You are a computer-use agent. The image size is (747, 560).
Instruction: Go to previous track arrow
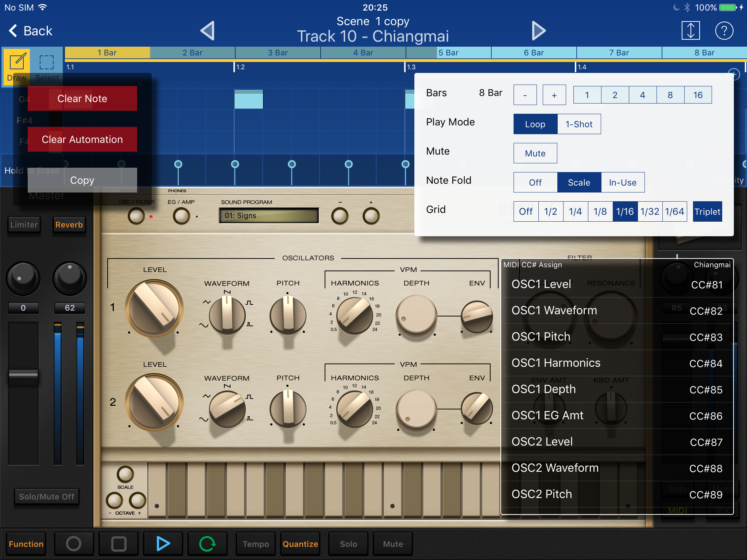[208, 31]
